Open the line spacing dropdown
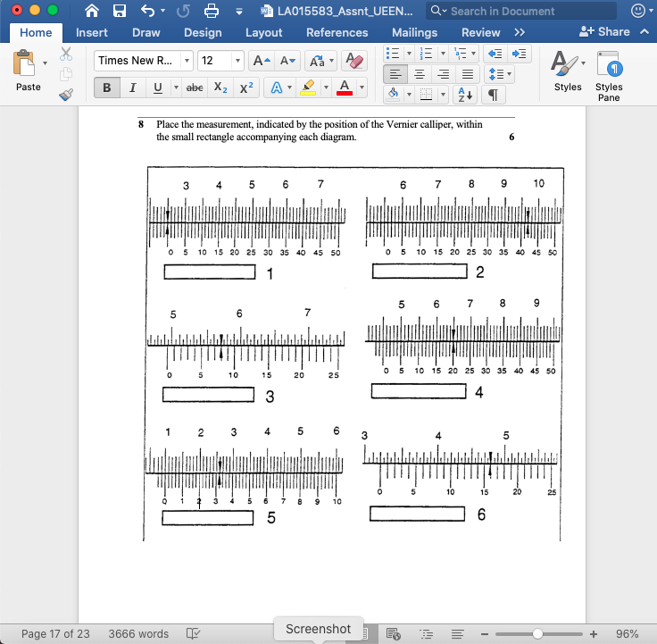Viewport: 657px width, 644px height. [x=500, y=74]
